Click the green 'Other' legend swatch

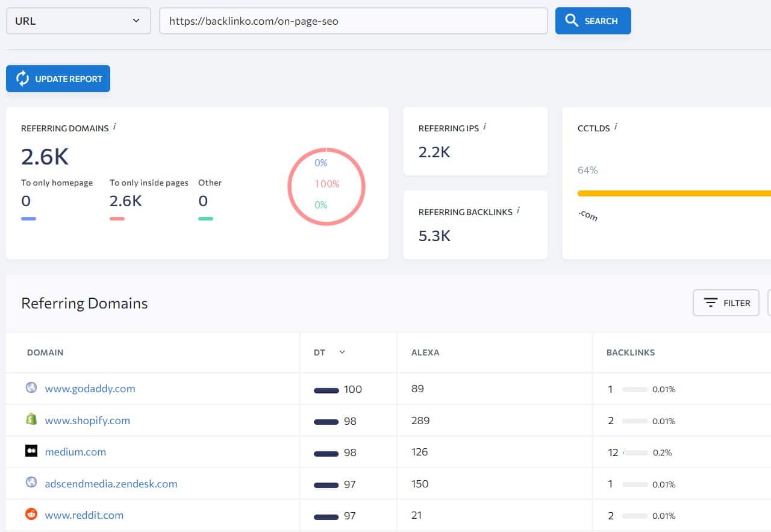(x=205, y=218)
